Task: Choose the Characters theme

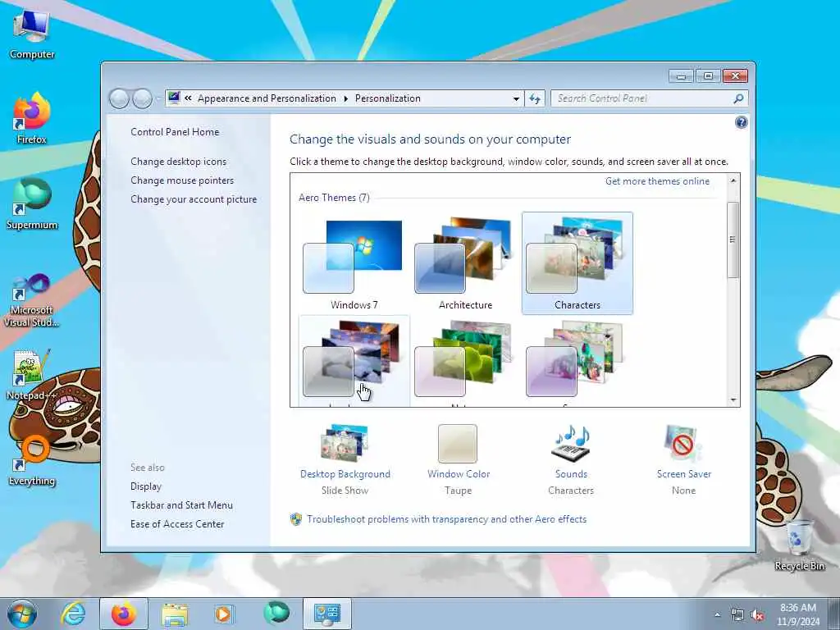Action: pyautogui.click(x=577, y=263)
